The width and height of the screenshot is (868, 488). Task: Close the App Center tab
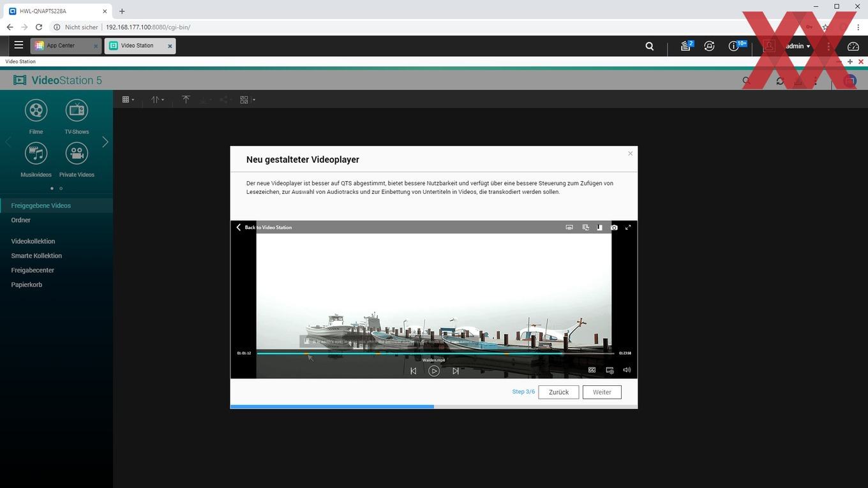click(x=96, y=46)
